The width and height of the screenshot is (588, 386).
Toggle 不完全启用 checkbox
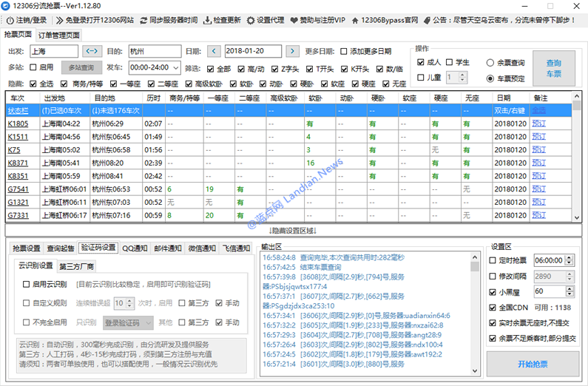pos(26,322)
